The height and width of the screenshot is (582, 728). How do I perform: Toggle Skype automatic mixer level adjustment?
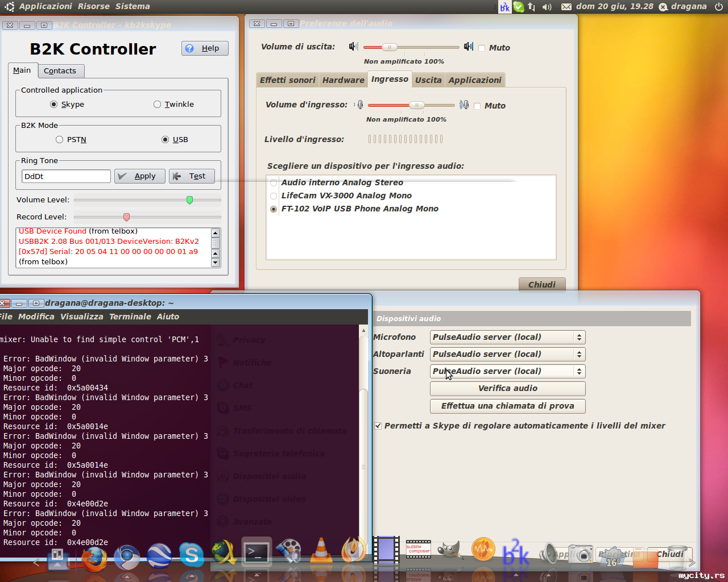click(x=378, y=426)
